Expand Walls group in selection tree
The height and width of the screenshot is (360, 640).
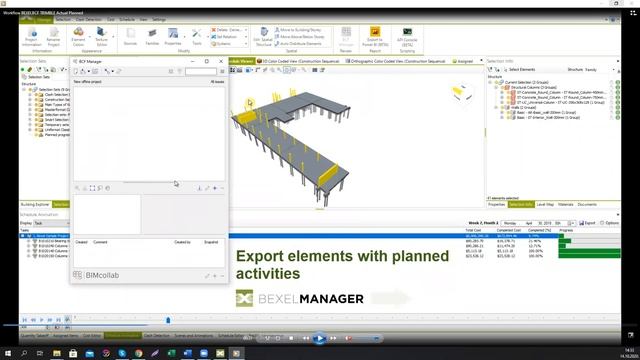(496, 107)
